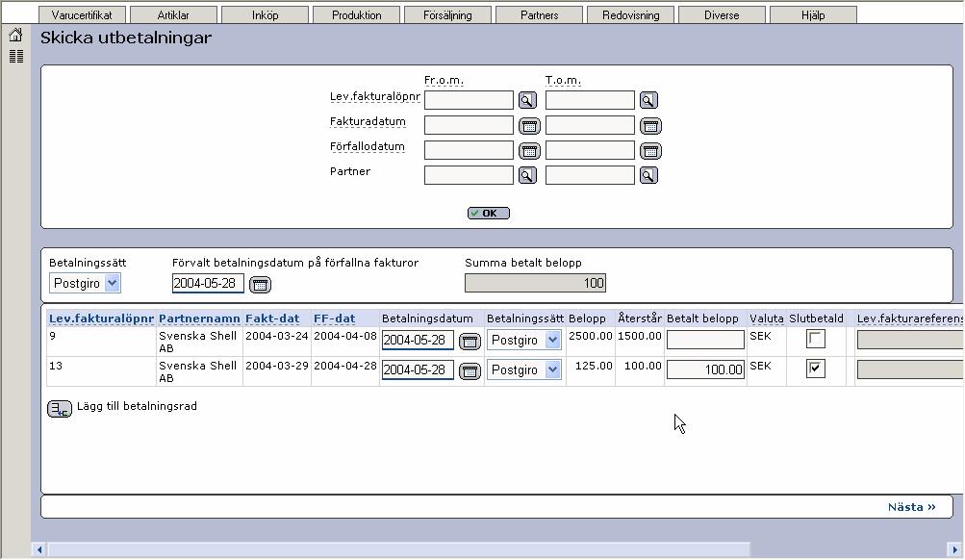The height and width of the screenshot is (560, 965).
Task: Open the Inköp menu tab
Action: pyautogui.click(x=265, y=14)
